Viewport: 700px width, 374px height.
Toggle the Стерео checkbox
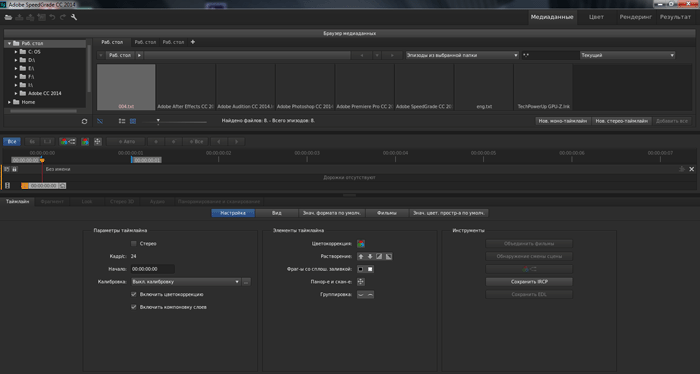133,244
